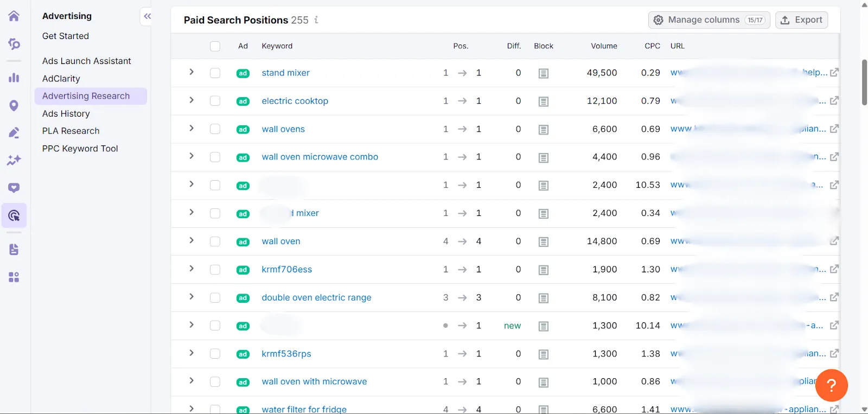The width and height of the screenshot is (868, 414).
Task: Expand the krmf536rps row
Action: click(192, 353)
